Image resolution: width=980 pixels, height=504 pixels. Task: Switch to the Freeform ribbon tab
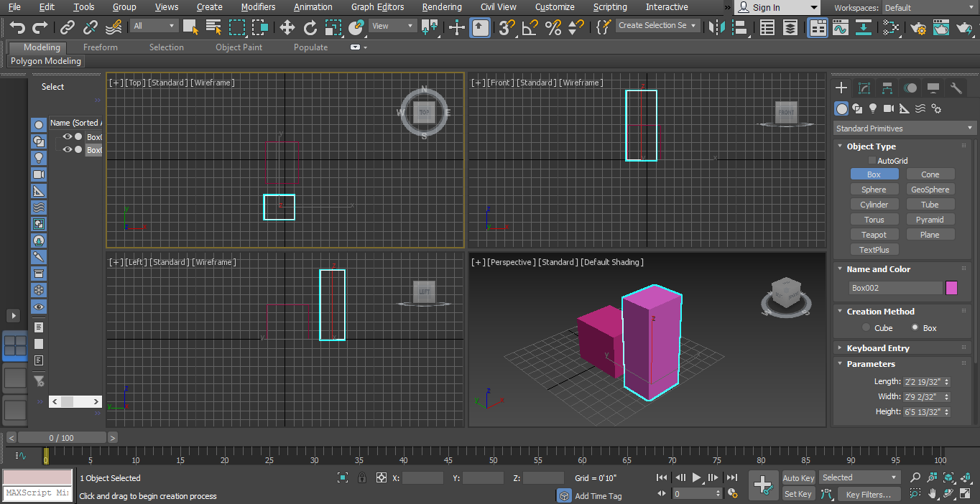click(100, 47)
